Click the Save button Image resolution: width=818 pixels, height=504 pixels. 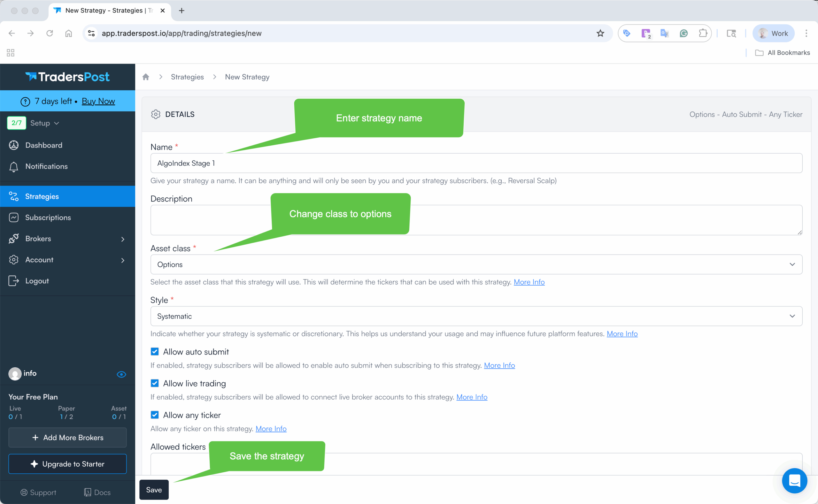(154, 490)
